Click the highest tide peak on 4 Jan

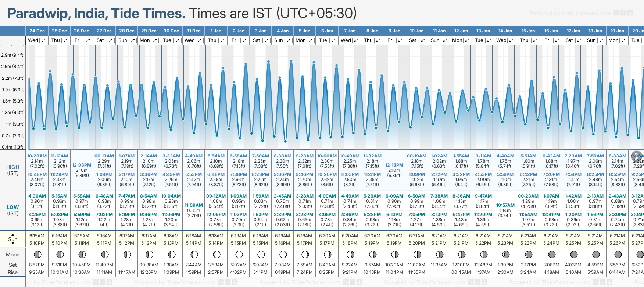coord(291,61)
